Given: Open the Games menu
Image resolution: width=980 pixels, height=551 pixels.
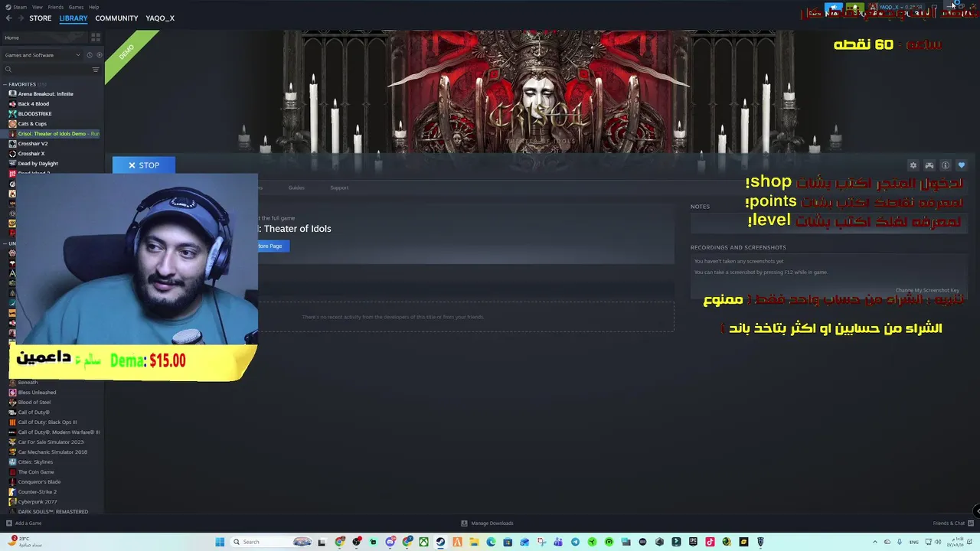Looking at the screenshot, I should pyautogui.click(x=76, y=7).
